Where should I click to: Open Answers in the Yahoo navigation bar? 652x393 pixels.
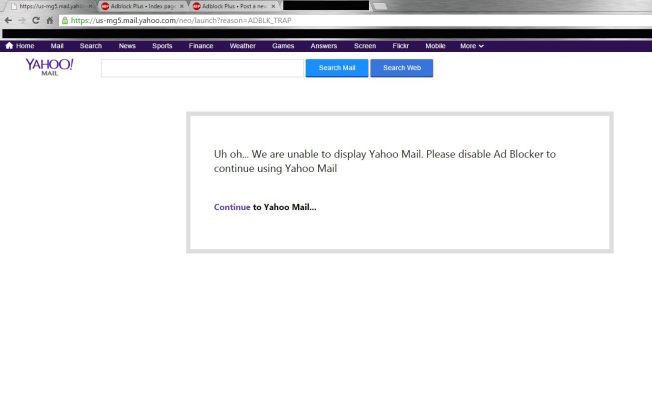tap(324, 46)
